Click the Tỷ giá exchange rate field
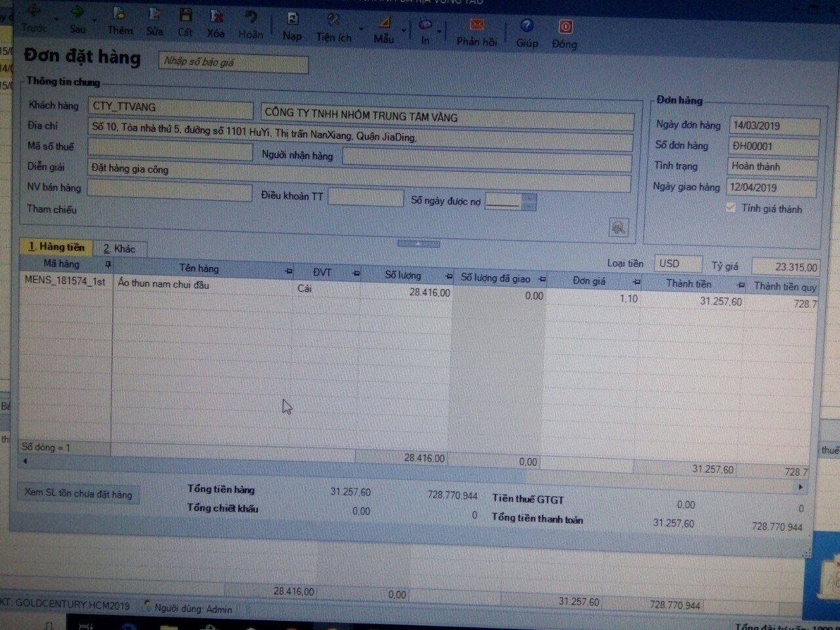Viewport: 840px width, 630px height. 785,266
